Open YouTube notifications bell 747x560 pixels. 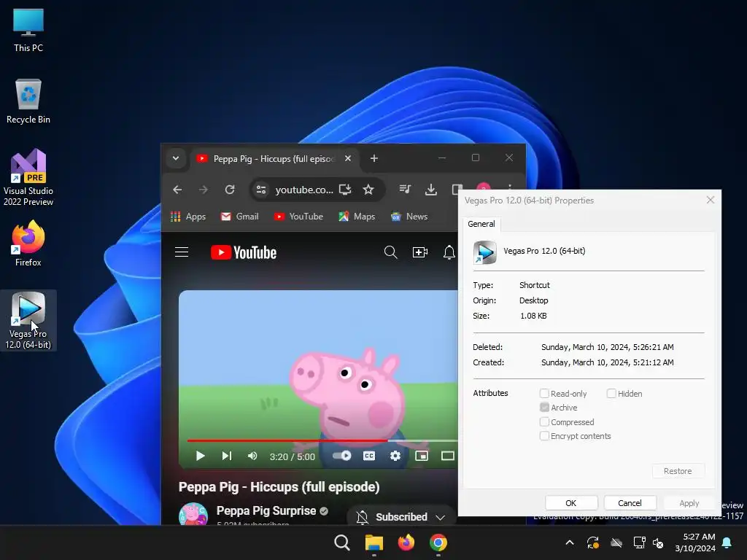pyautogui.click(x=449, y=252)
